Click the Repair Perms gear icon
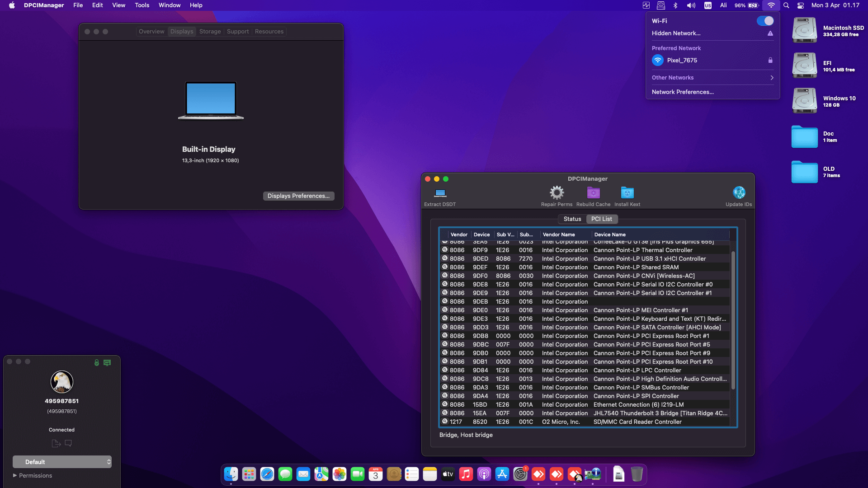The image size is (868, 488). [556, 193]
